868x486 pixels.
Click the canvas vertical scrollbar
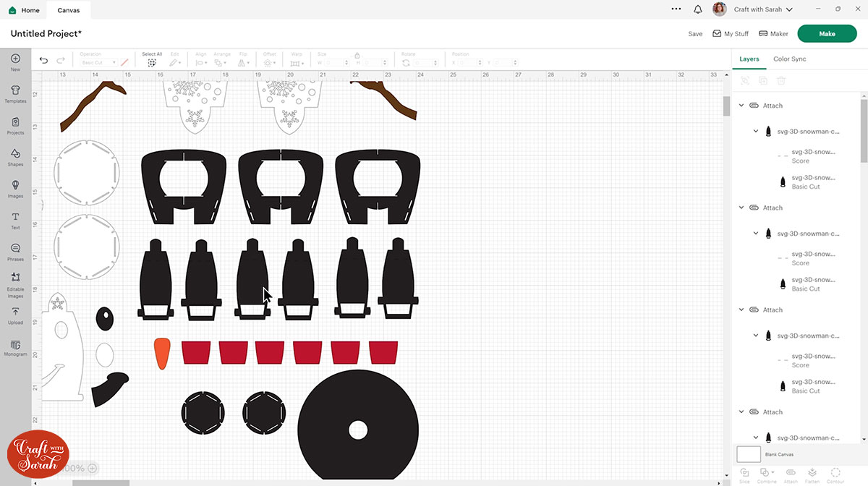[x=727, y=106]
